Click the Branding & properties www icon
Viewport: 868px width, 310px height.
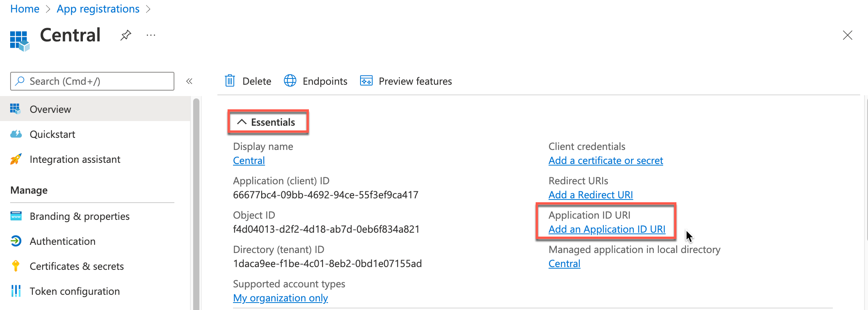(16, 216)
